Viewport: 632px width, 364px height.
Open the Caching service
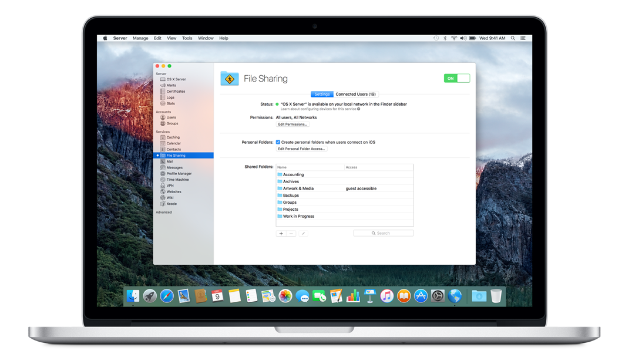(173, 137)
